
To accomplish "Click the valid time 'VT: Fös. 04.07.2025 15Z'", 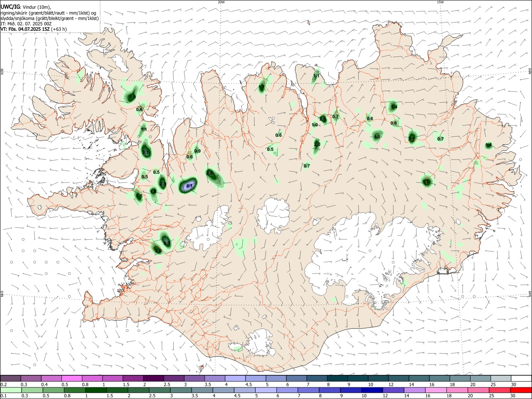I will click(26, 29).
